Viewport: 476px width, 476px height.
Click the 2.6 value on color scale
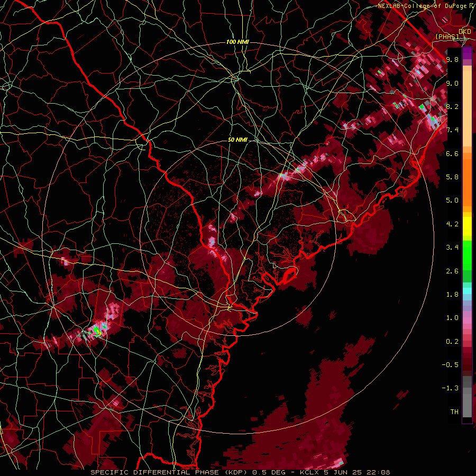pos(452,271)
